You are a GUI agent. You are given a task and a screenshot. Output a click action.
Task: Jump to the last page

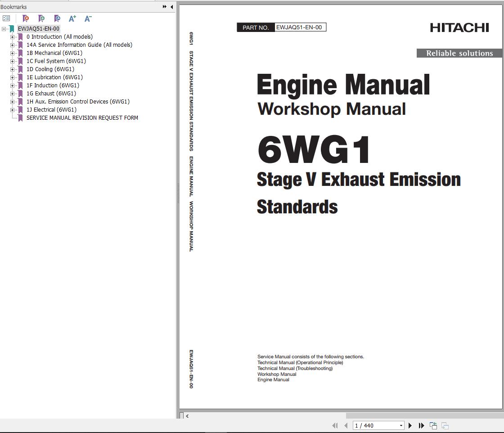coord(421,426)
